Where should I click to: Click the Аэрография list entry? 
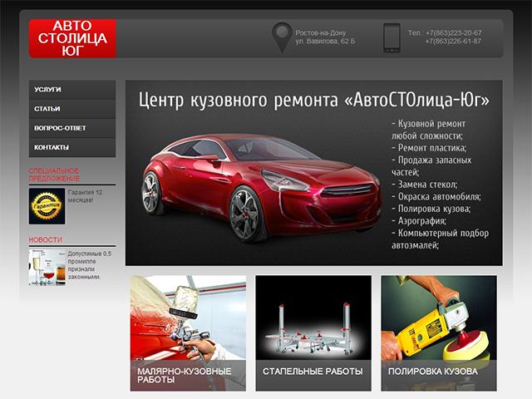click(419, 221)
